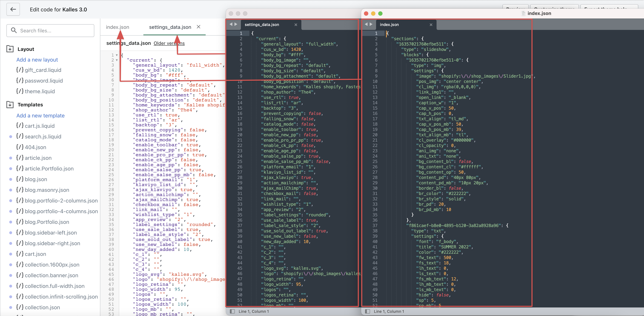Screen dimensions: 644x316
Task: Click the "The4" shop_author value in Shopify editor
Action: click(186, 110)
